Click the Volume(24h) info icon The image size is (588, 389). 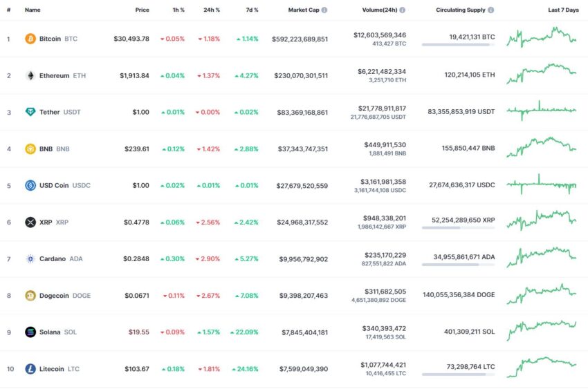click(x=403, y=10)
